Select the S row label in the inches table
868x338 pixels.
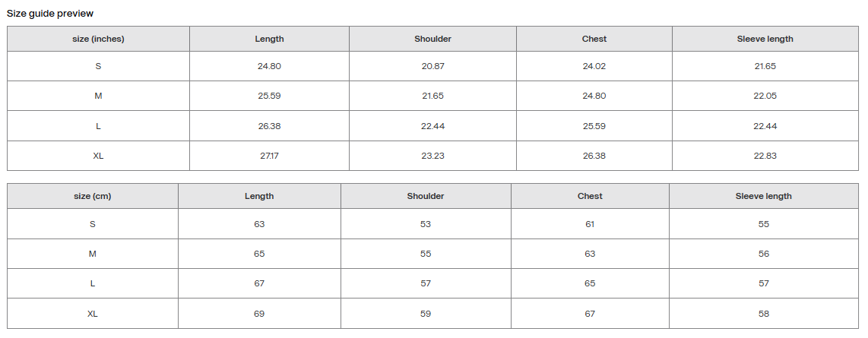[98, 66]
